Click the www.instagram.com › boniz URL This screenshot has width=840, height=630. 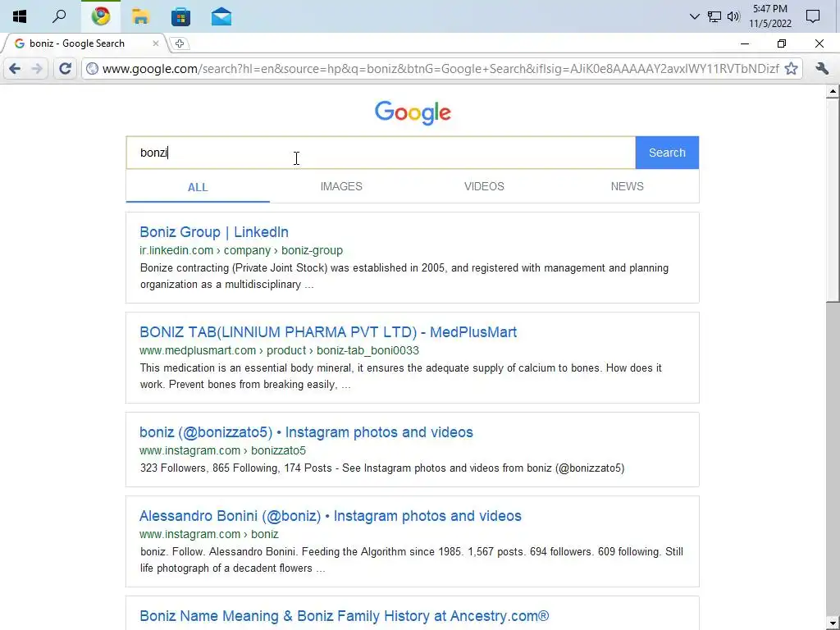(x=209, y=534)
